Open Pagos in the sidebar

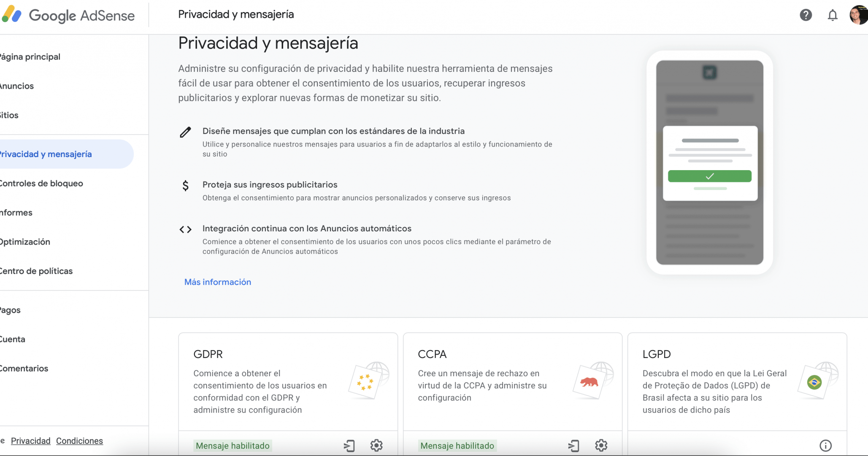click(10, 310)
